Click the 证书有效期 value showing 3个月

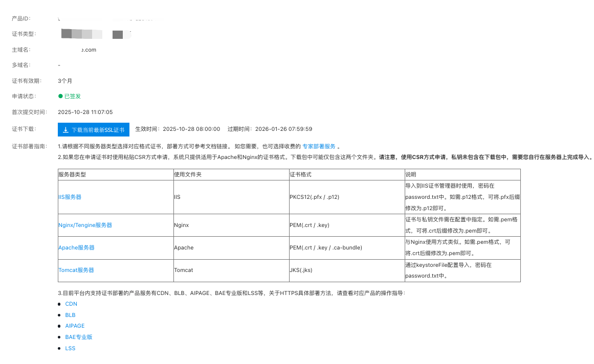pos(64,81)
